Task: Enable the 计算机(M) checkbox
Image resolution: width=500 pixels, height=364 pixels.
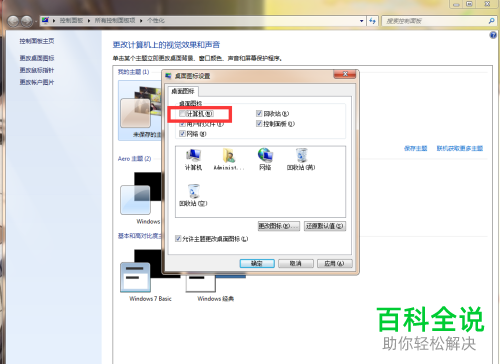Action: (x=182, y=114)
